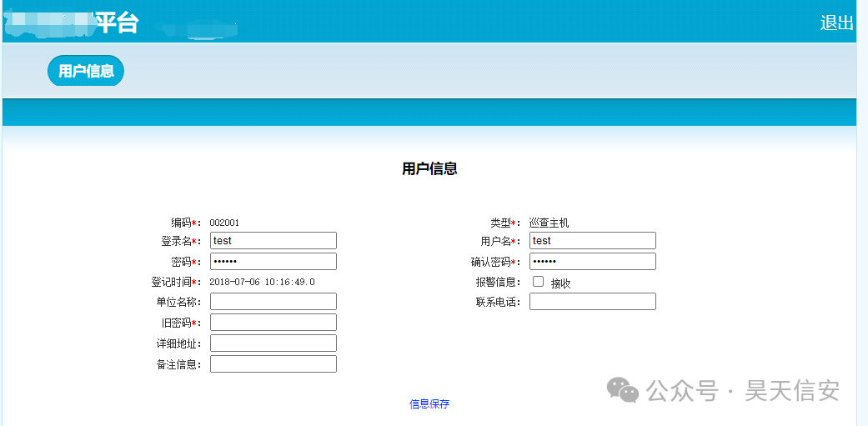
Task: Focus the 旧密码 input box
Action: 273,323
